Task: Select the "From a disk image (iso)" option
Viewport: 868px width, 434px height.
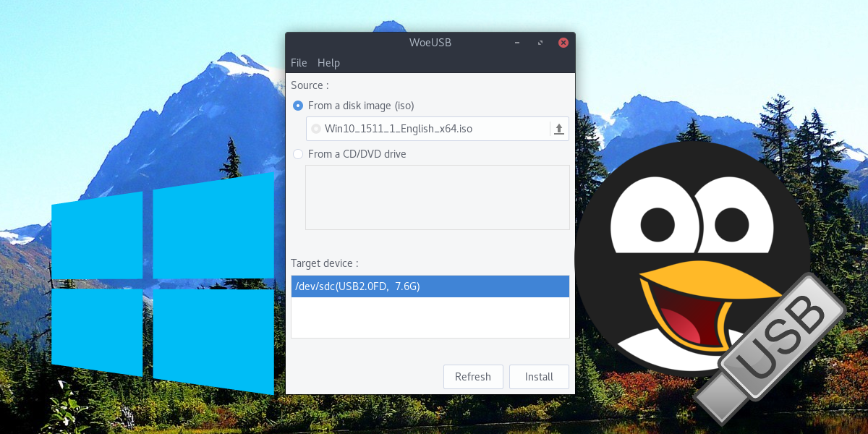Action: 297,106
